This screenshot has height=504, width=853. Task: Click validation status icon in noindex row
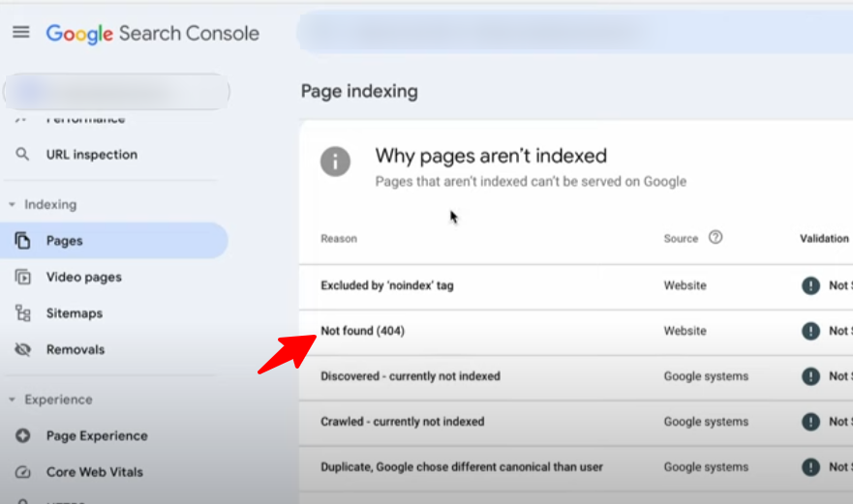[x=810, y=285]
